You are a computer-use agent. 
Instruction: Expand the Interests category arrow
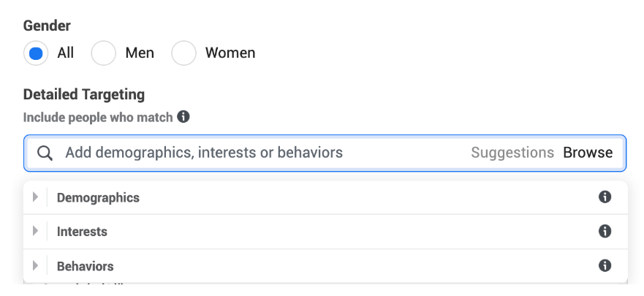(35, 232)
